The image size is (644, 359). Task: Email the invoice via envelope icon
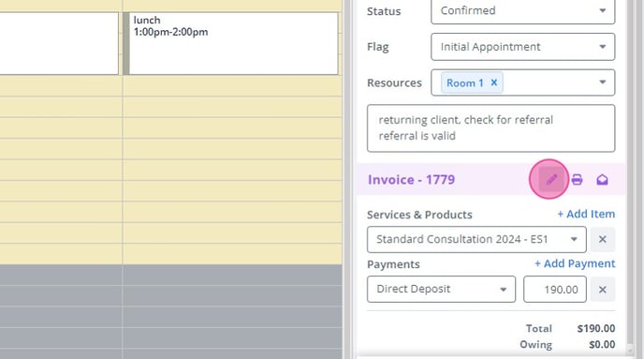click(602, 179)
